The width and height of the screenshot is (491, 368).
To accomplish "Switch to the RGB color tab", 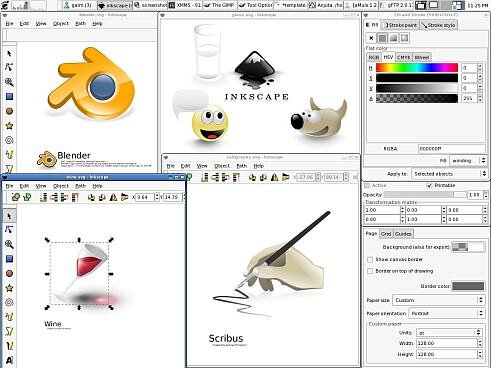I will (374, 57).
